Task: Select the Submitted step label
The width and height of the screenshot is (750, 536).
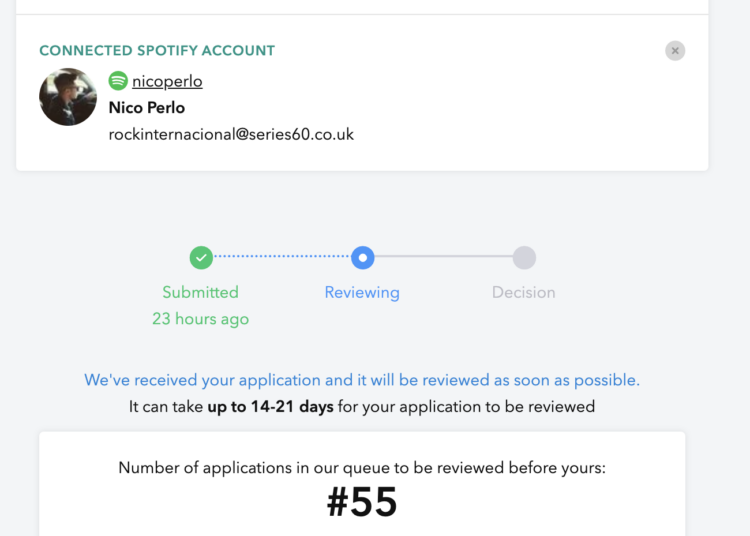Action: (200, 292)
